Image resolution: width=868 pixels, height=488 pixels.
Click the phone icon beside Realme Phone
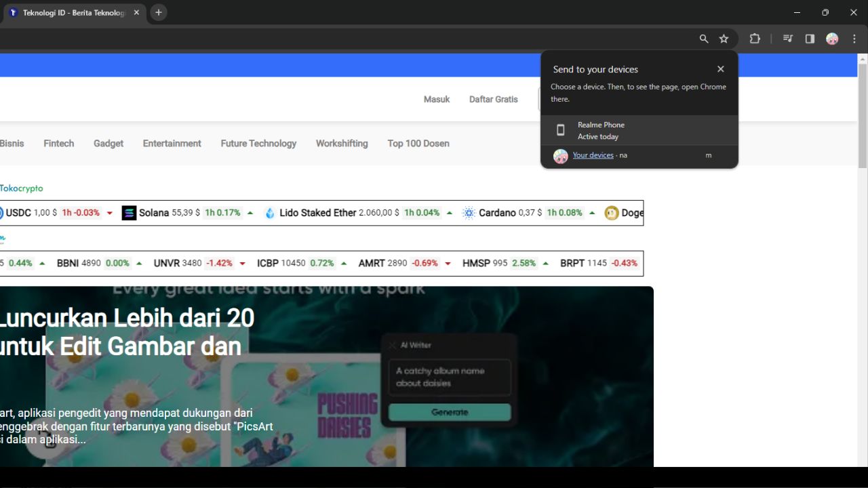(x=561, y=130)
